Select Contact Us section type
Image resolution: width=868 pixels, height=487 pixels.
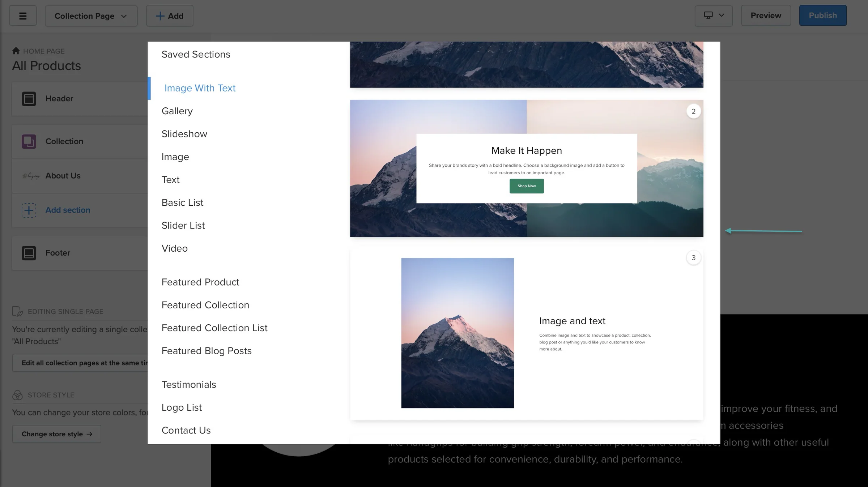[186, 430]
